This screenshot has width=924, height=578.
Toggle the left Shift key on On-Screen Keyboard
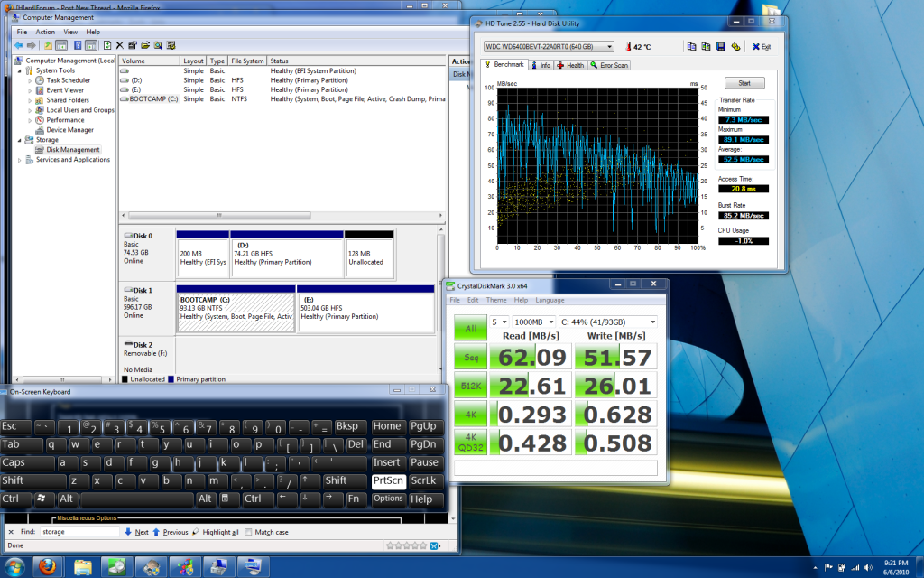pyautogui.click(x=33, y=480)
